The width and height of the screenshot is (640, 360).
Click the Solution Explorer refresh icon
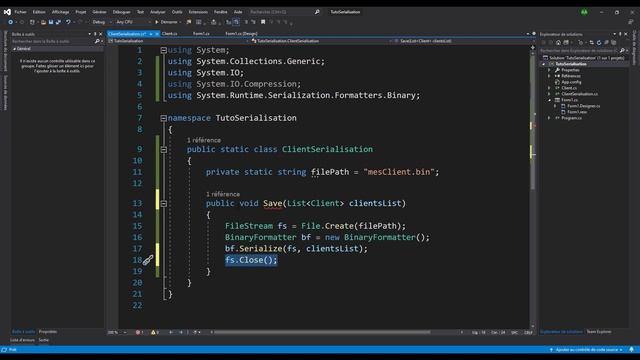[x=599, y=42]
